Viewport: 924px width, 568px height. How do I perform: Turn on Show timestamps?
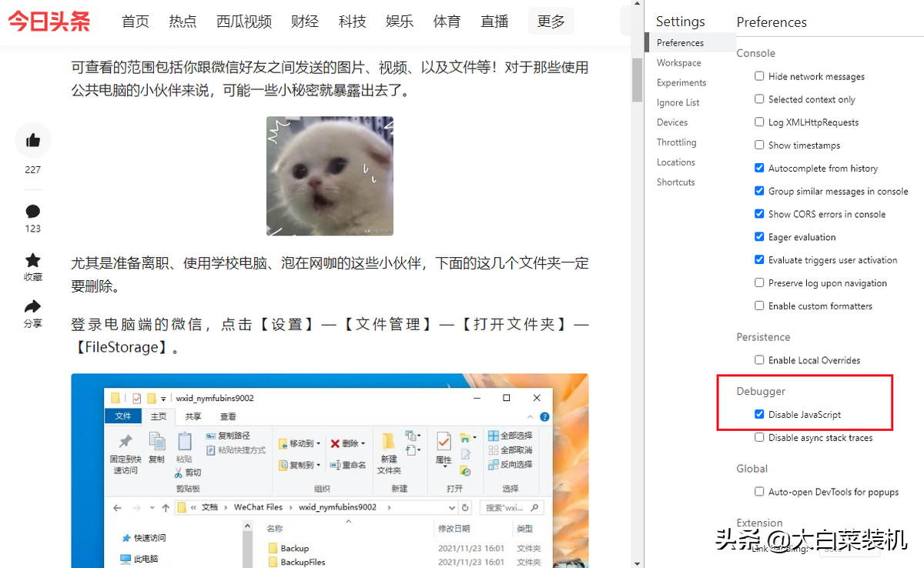(760, 145)
